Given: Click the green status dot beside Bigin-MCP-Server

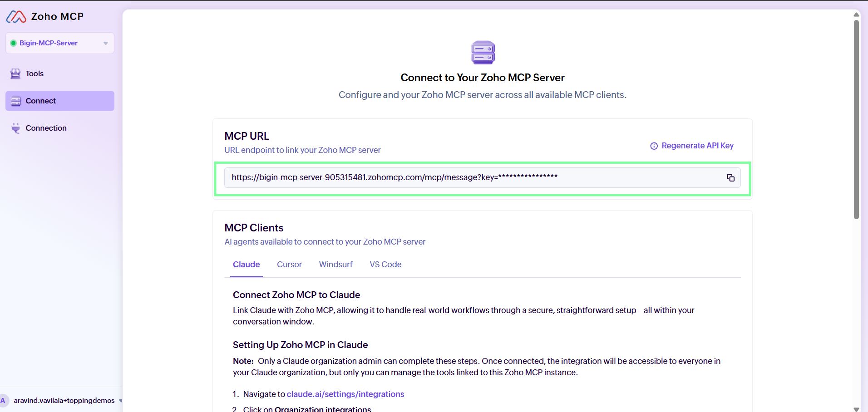Looking at the screenshot, I should tap(14, 43).
